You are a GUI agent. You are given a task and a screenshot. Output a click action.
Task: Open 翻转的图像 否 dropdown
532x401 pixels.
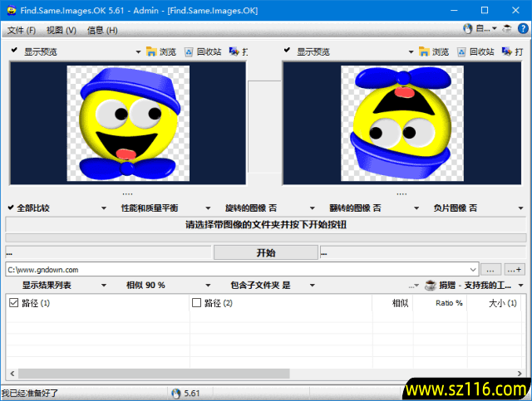pos(374,208)
